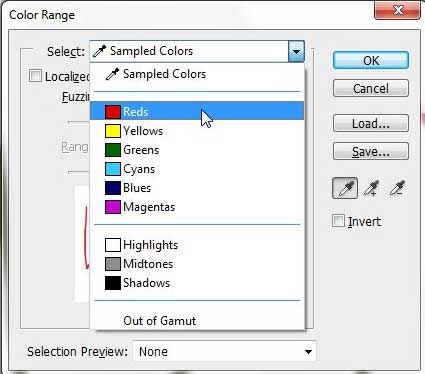The height and width of the screenshot is (374, 425).
Task: Select the Eyedropper tool button
Action: 345,188
